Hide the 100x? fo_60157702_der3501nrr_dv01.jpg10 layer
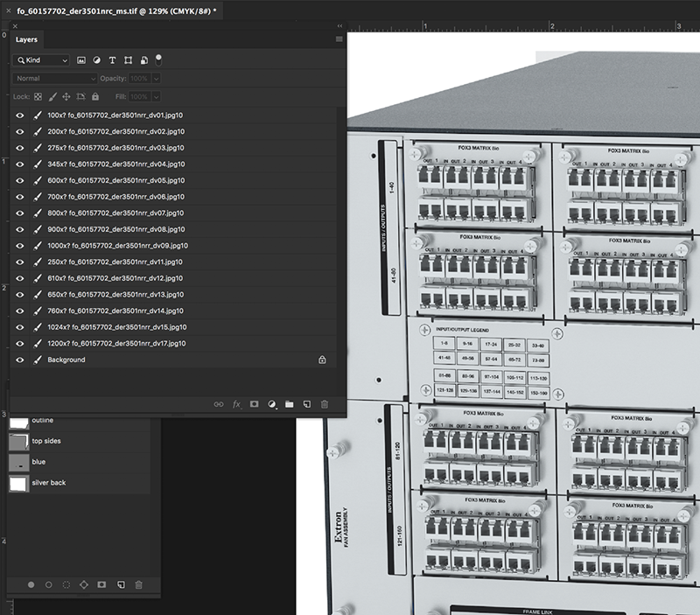 click(19, 115)
